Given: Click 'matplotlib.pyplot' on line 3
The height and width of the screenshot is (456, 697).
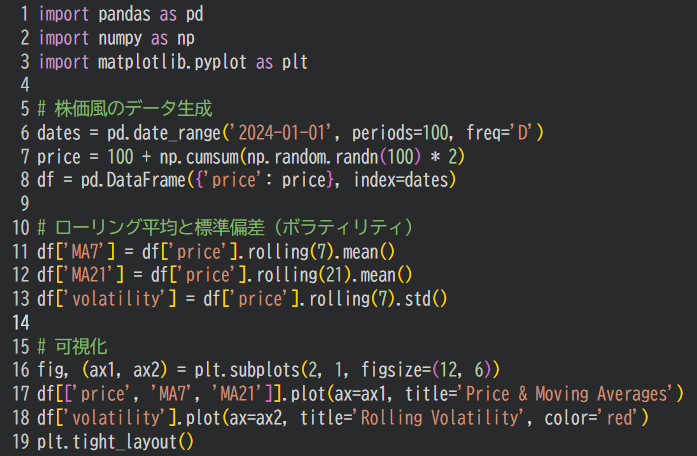Looking at the screenshot, I should pos(172,62).
